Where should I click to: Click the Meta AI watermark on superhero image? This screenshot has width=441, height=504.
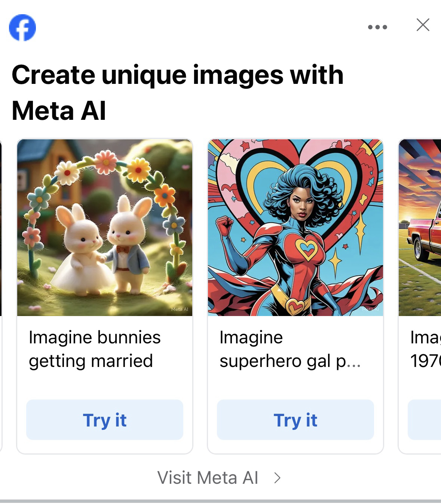coord(370,309)
